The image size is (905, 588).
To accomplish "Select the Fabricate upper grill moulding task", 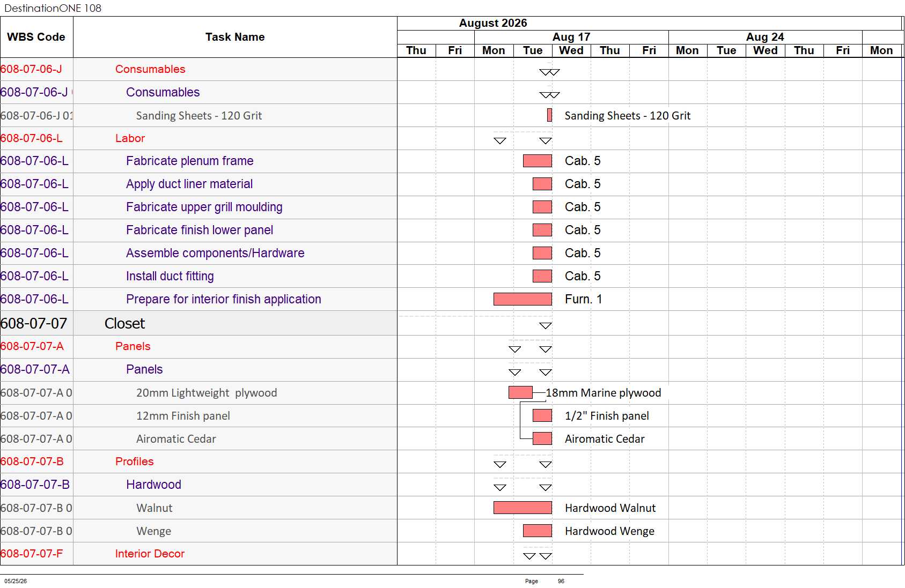I will click(x=204, y=207).
